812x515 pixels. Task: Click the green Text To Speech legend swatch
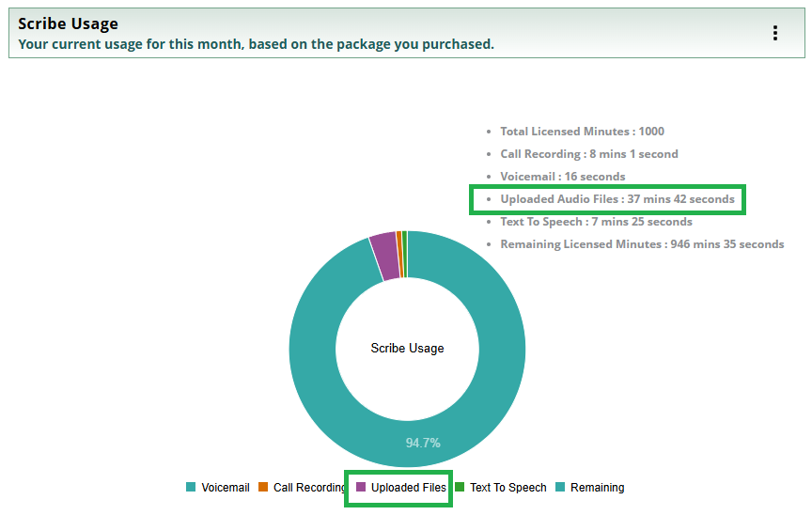tap(460, 487)
